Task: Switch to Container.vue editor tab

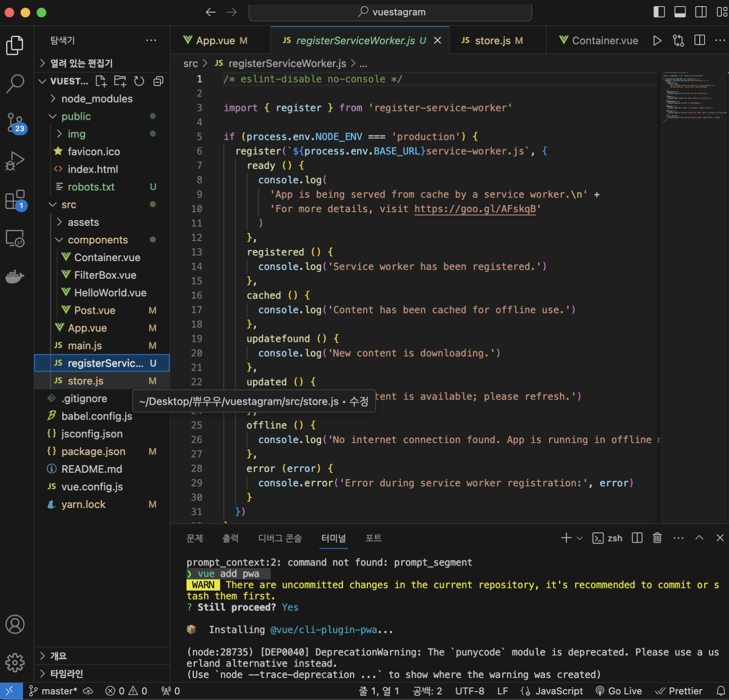Action: tap(598, 40)
